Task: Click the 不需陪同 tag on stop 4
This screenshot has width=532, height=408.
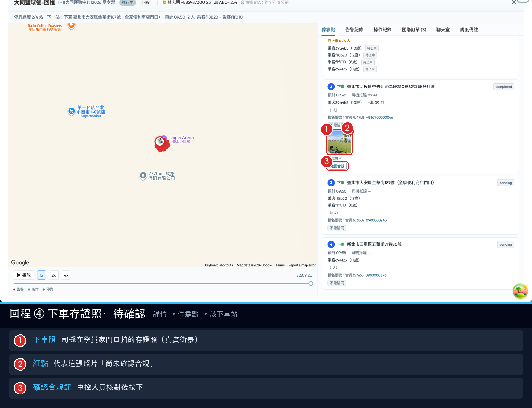Action: pyautogui.click(x=337, y=283)
